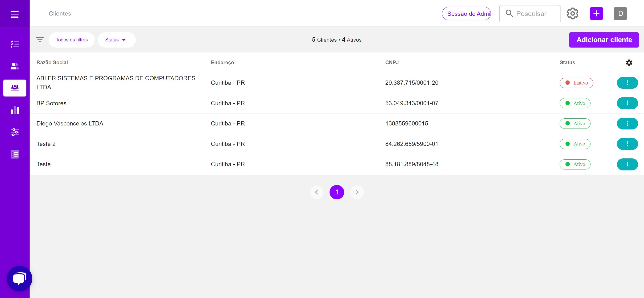Click the filter lines icon
The image size is (644, 298).
40,40
